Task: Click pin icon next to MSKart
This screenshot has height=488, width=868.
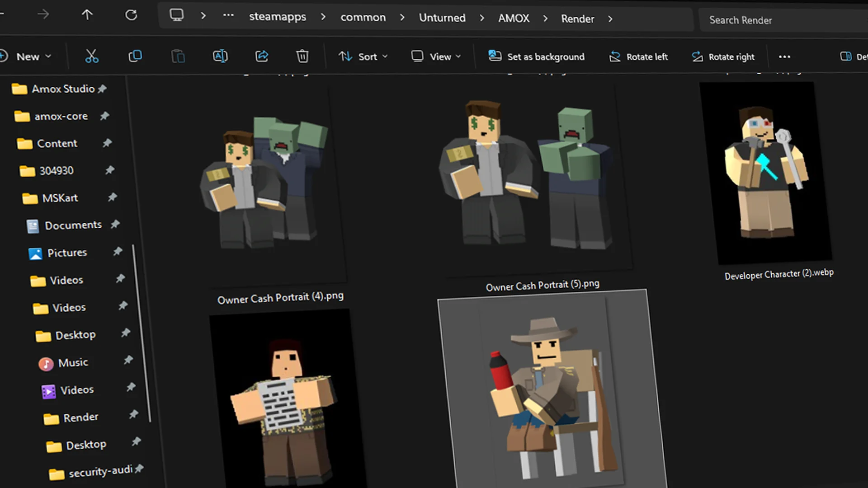Action: tap(113, 197)
